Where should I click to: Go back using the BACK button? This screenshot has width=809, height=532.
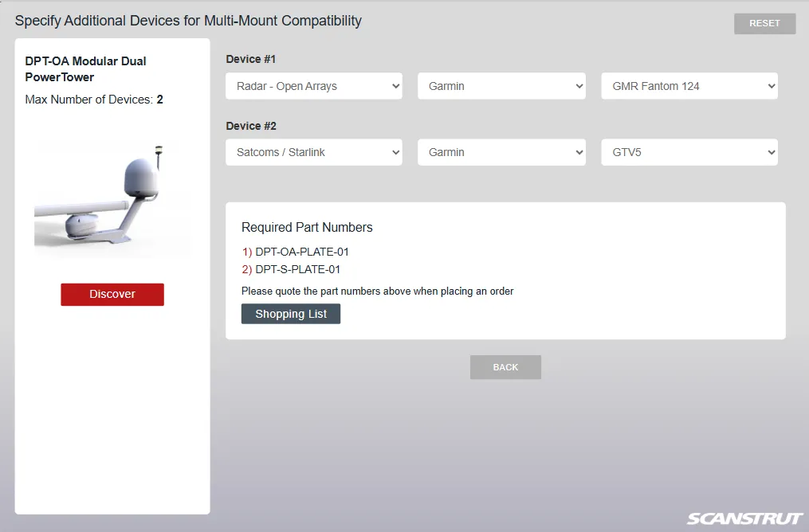pos(505,367)
